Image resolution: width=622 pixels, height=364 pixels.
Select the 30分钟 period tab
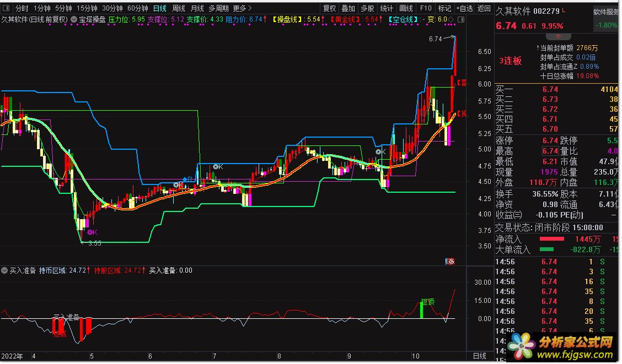pos(112,8)
